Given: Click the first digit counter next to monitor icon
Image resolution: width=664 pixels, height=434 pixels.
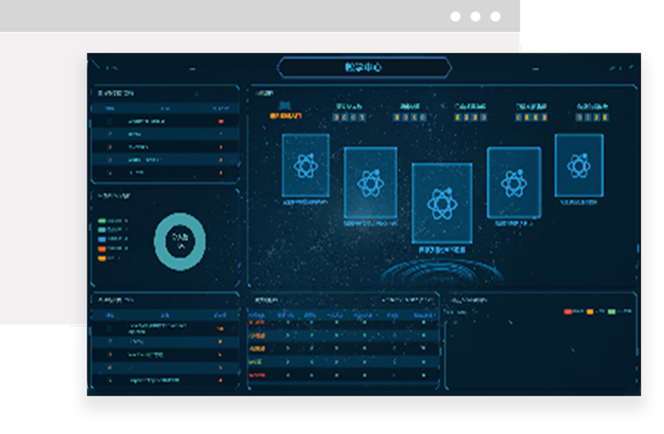Looking at the screenshot, I should pyautogui.click(x=349, y=117).
